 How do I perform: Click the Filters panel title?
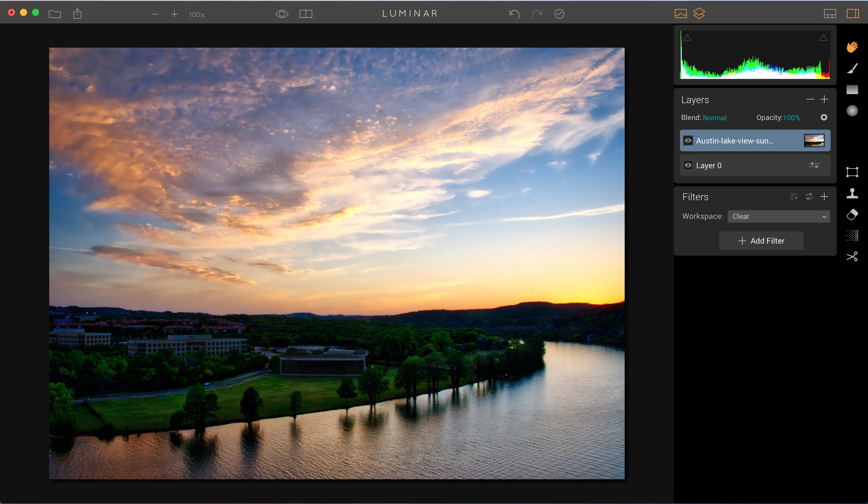[695, 197]
